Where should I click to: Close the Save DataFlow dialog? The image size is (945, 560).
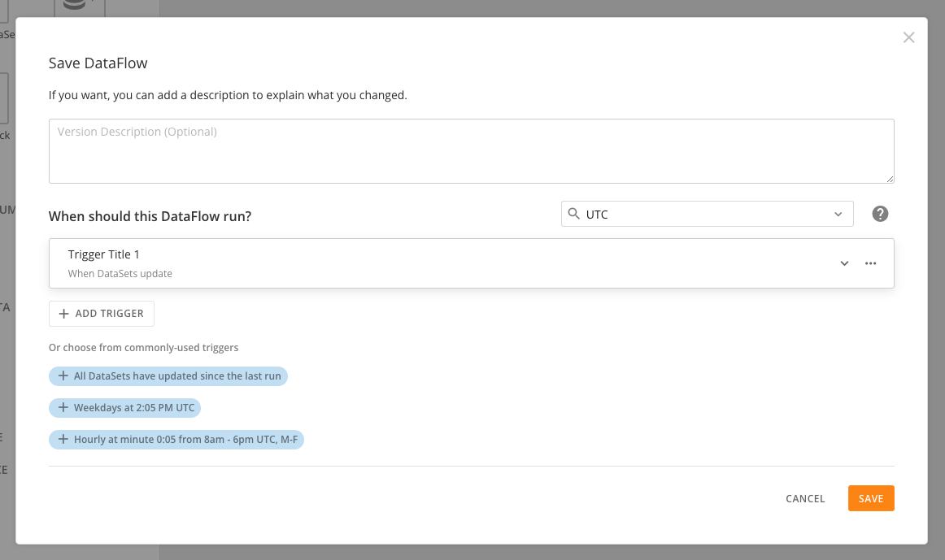[x=908, y=37]
